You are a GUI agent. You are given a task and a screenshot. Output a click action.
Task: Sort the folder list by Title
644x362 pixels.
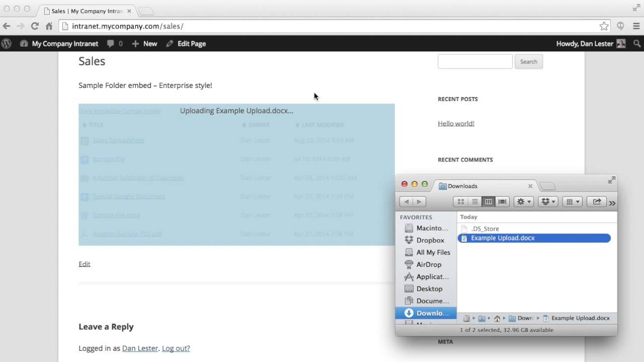click(93, 125)
